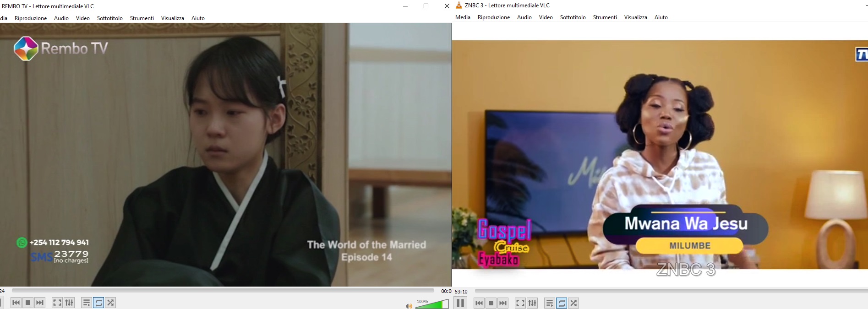Open Audio menu in REMBO TV window

61,18
